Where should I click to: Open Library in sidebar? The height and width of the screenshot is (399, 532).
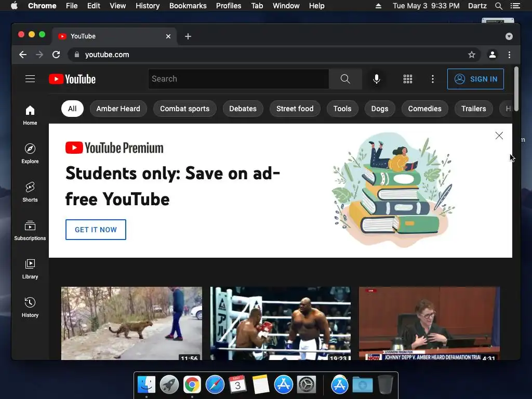(30, 269)
